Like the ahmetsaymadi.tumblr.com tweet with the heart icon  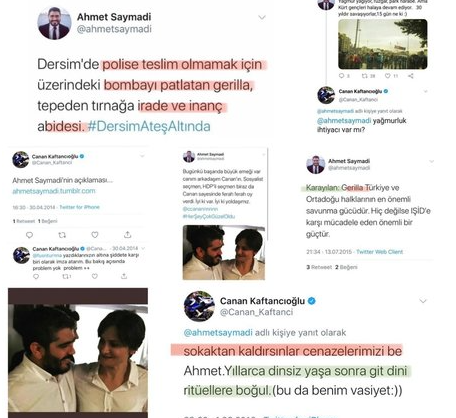(95, 235)
